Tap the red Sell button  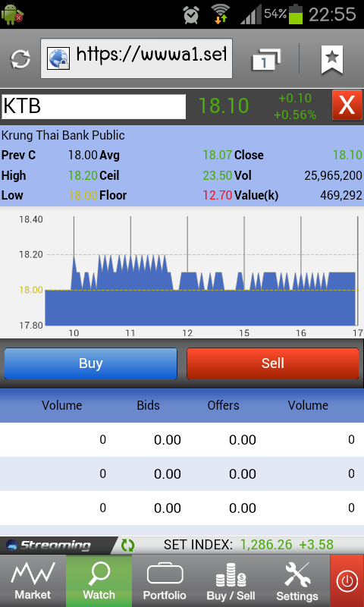coord(273,363)
